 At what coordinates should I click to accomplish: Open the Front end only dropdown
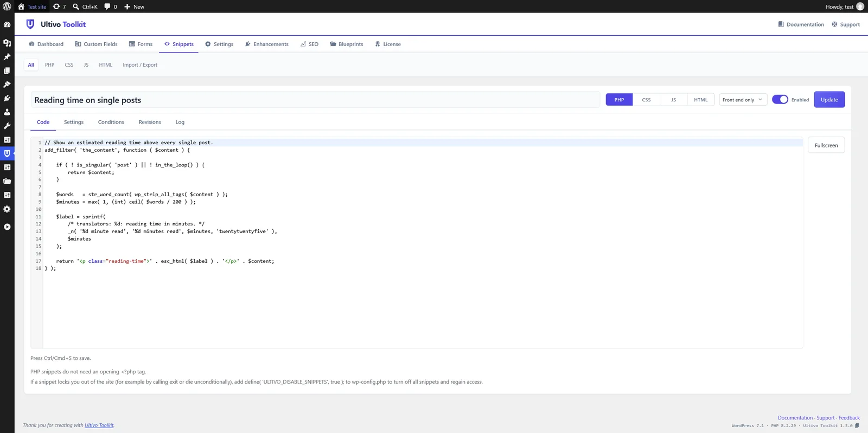tap(743, 100)
